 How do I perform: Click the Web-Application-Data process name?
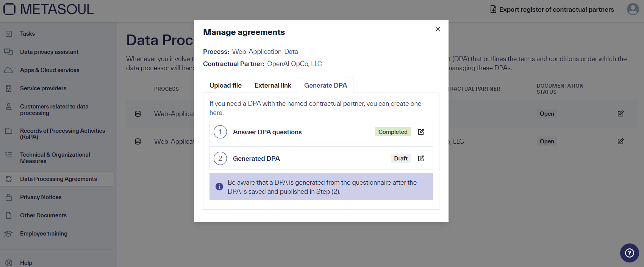265,52
